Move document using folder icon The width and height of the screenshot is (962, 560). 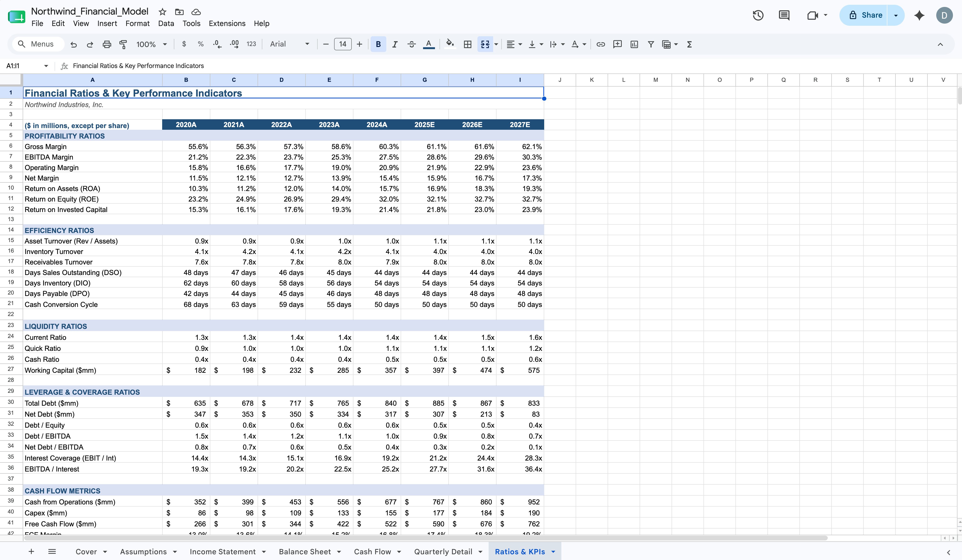click(x=179, y=12)
